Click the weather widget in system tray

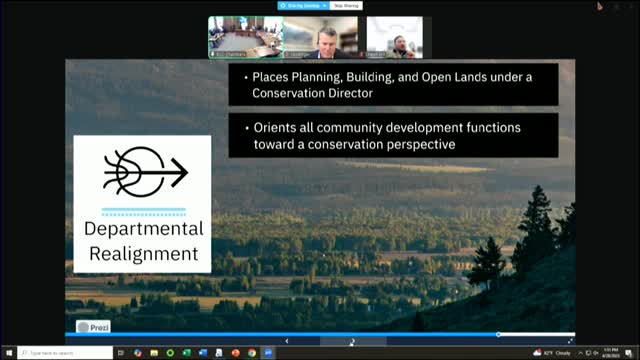click(x=552, y=353)
